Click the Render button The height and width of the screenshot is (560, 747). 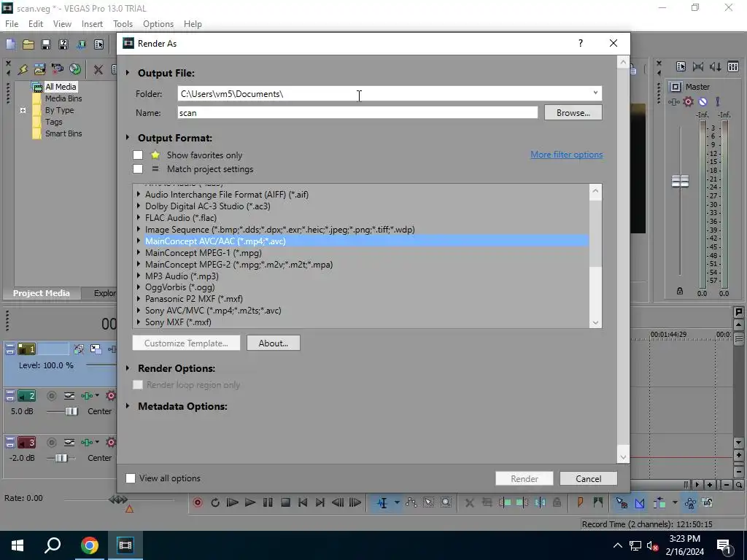[525, 478]
